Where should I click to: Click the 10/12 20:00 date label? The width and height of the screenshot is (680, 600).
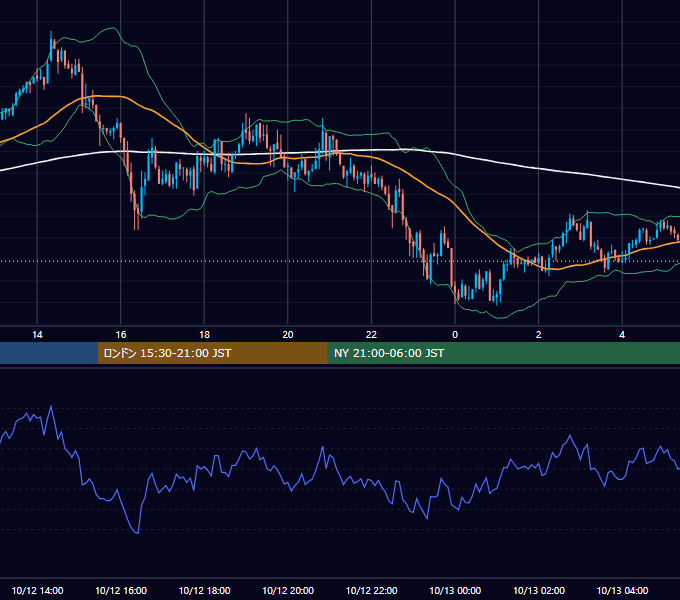pyautogui.click(x=288, y=590)
